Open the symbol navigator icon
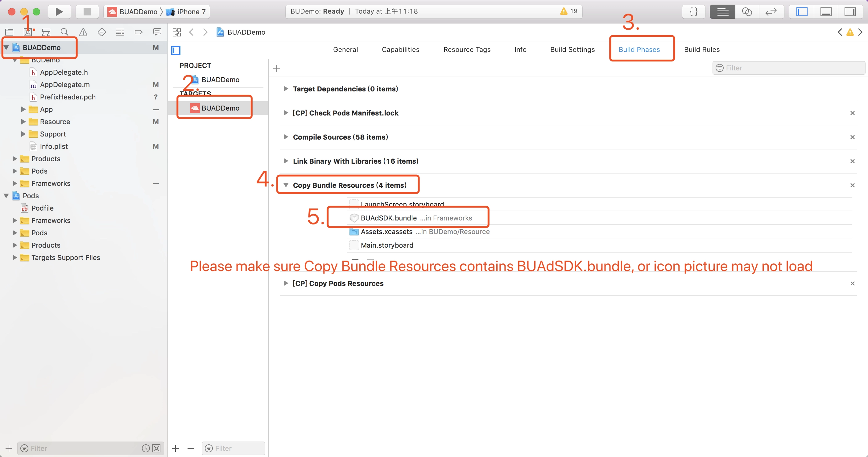This screenshot has width=868, height=457. click(46, 32)
